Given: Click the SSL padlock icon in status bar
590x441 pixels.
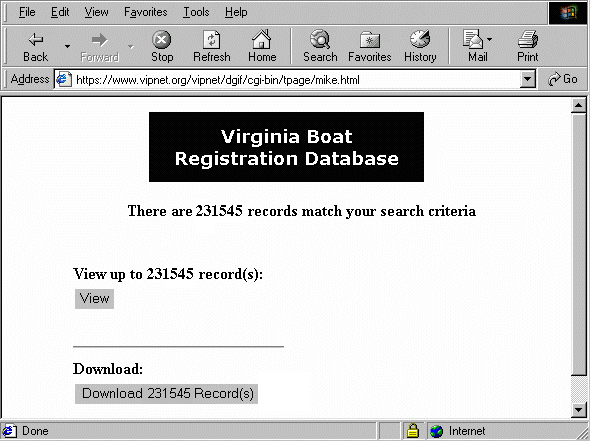Looking at the screenshot, I should 412,430.
